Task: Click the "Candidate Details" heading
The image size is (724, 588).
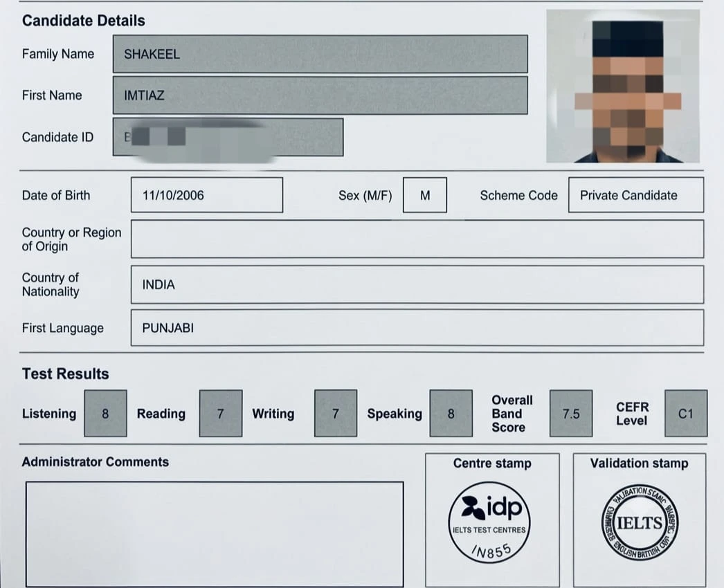Action: pos(84,21)
